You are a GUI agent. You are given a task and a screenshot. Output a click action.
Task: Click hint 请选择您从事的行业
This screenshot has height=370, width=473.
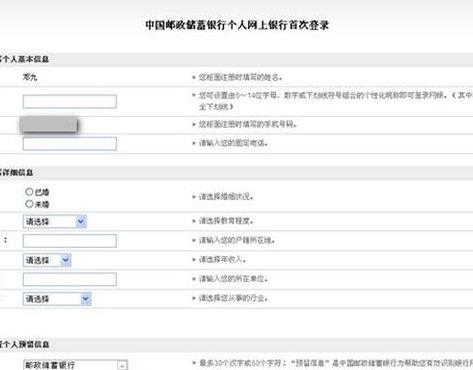[233, 298]
